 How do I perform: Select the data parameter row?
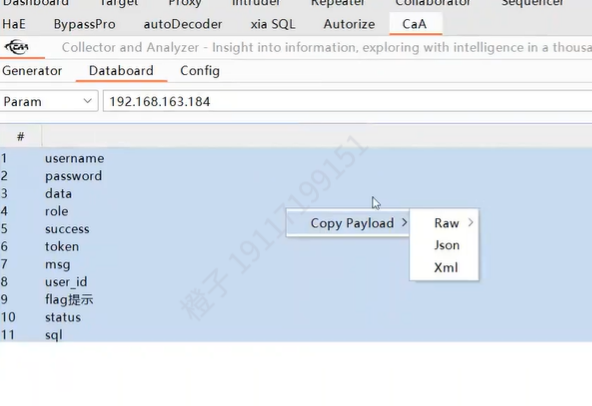pyautogui.click(x=296, y=193)
